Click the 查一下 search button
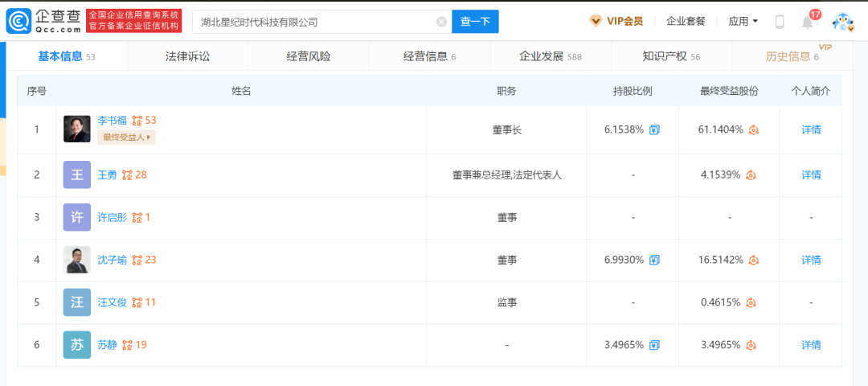 [x=476, y=22]
